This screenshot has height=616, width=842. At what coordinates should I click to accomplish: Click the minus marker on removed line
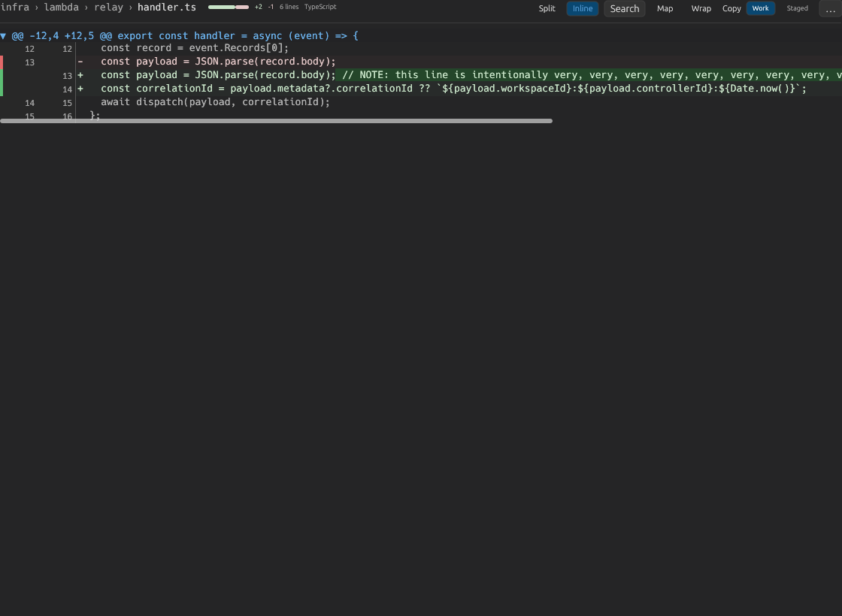tap(80, 62)
